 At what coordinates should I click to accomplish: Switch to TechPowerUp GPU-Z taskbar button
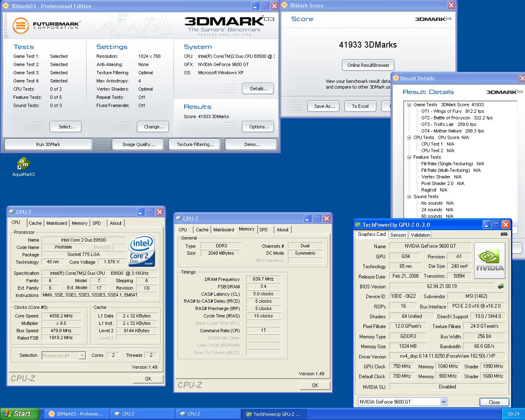click(274, 414)
